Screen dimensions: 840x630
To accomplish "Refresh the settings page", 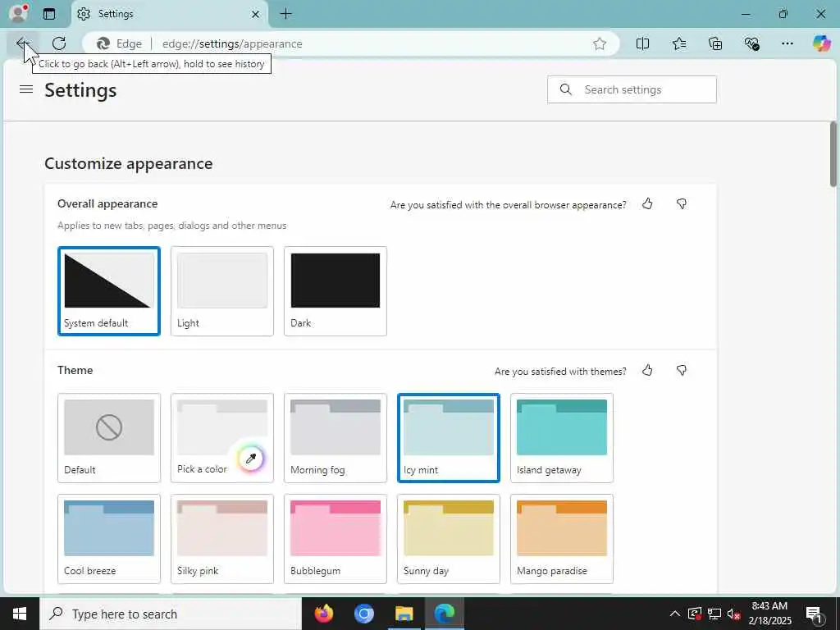I will (59, 43).
